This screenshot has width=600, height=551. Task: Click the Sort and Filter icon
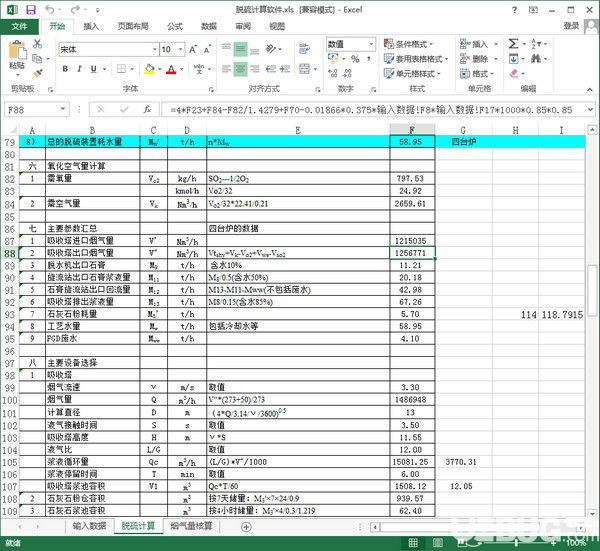tap(535, 44)
